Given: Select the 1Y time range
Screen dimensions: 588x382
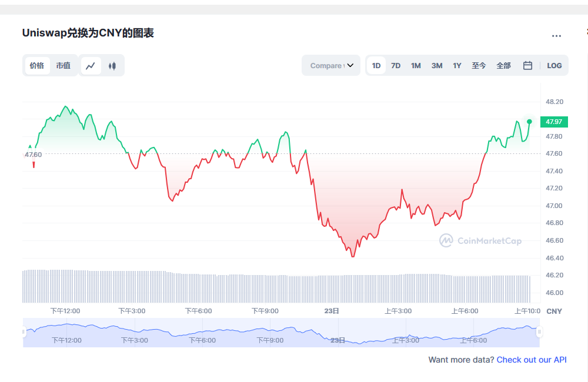Looking at the screenshot, I should point(457,66).
